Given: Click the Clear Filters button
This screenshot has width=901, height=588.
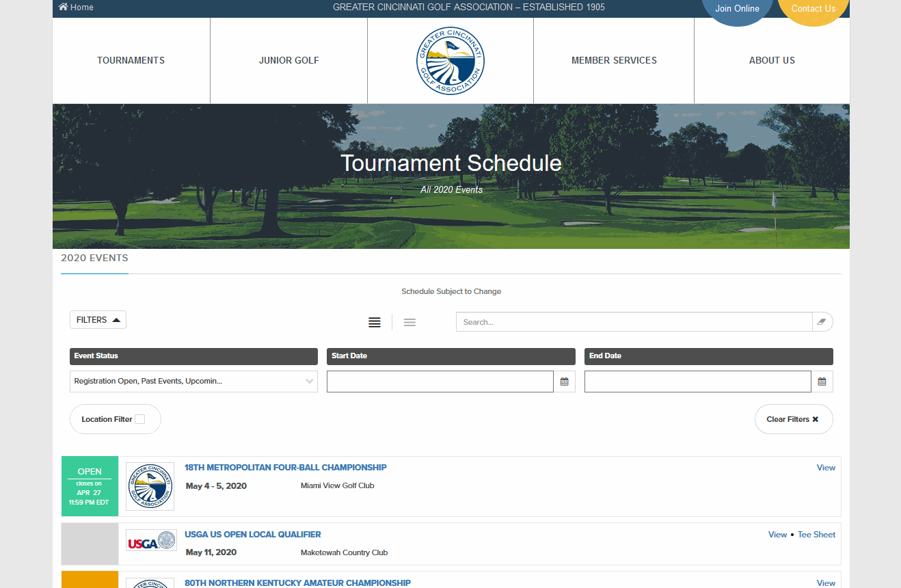Looking at the screenshot, I should tap(794, 419).
